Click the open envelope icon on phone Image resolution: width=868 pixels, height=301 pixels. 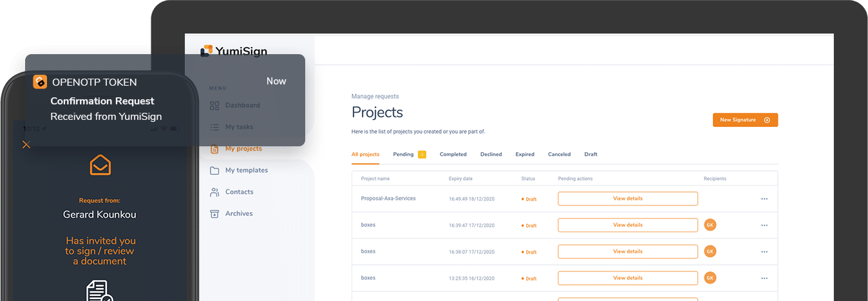[x=100, y=165]
